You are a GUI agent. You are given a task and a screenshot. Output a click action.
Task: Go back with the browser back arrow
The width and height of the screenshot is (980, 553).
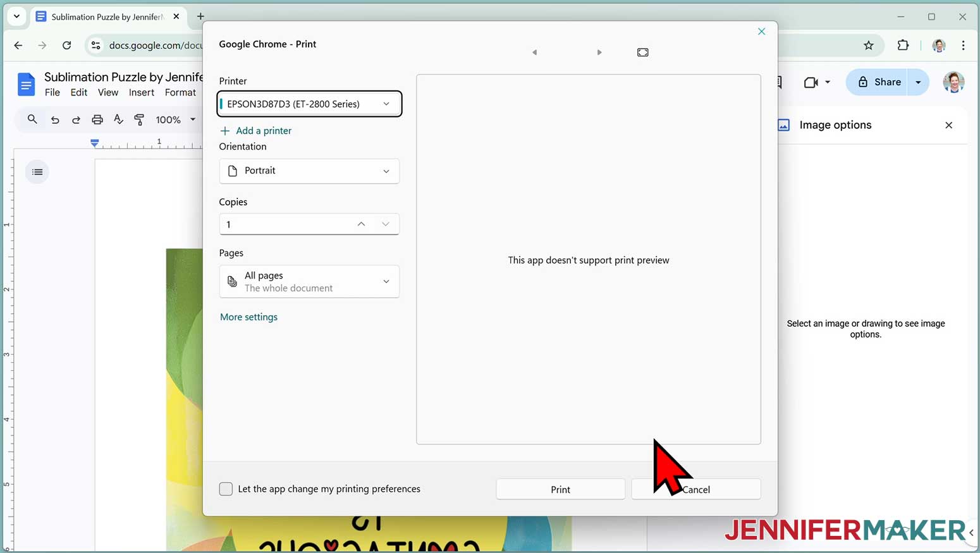18,45
